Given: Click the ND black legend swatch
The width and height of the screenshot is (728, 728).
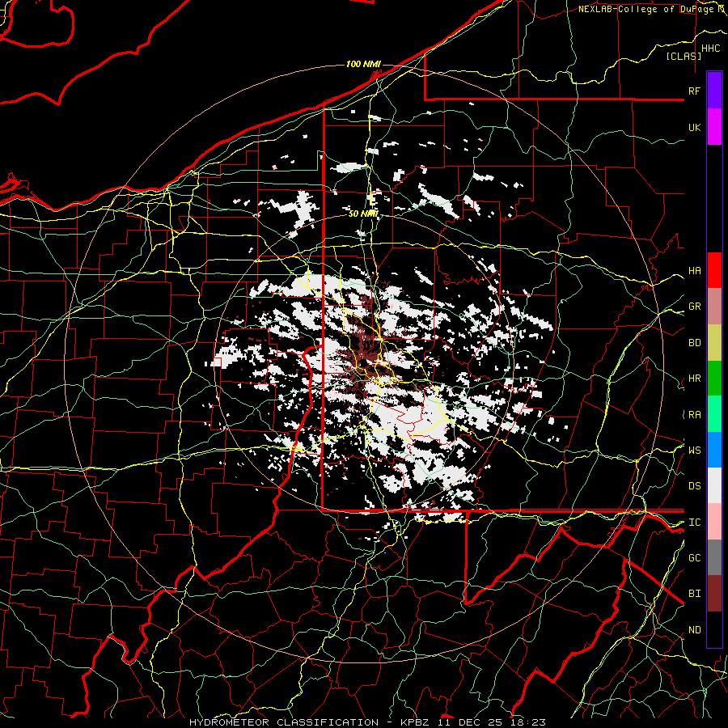Looking at the screenshot, I should [714, 629].
